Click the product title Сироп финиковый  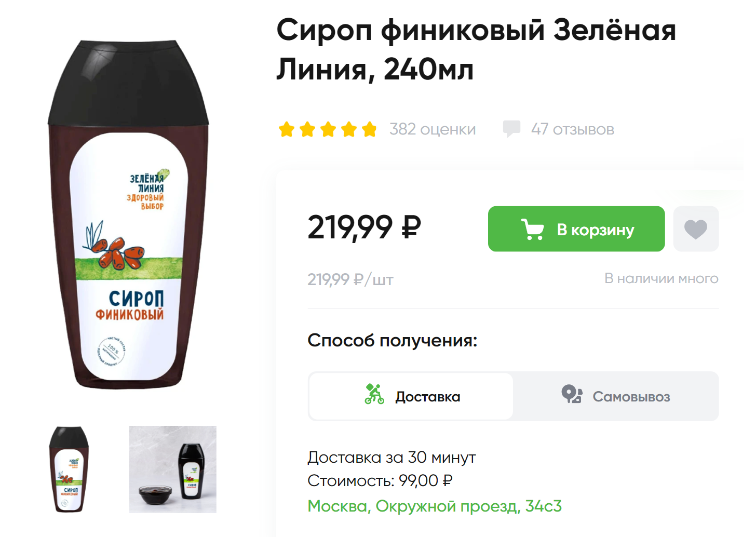(x=476, y=49)
